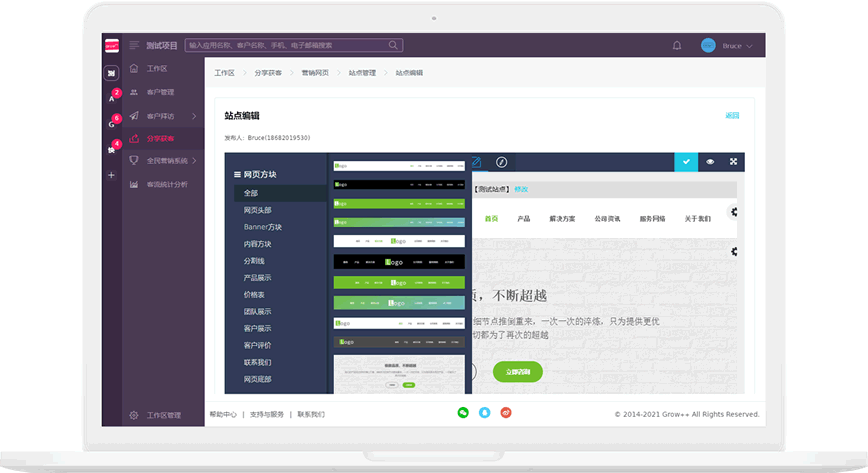Toggle the pencil edit mode icon
The height and width of the screenshot is (473, 868).
477,162
